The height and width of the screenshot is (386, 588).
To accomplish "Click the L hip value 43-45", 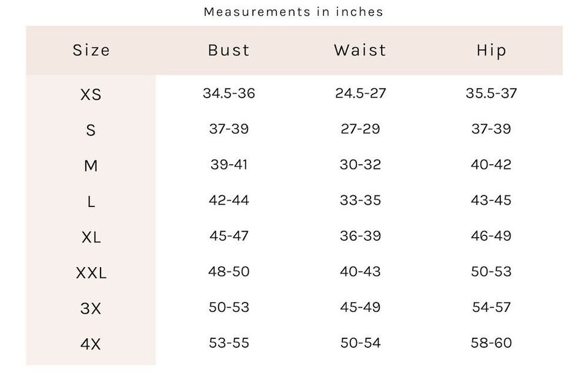I will click(x=491, y=200).
